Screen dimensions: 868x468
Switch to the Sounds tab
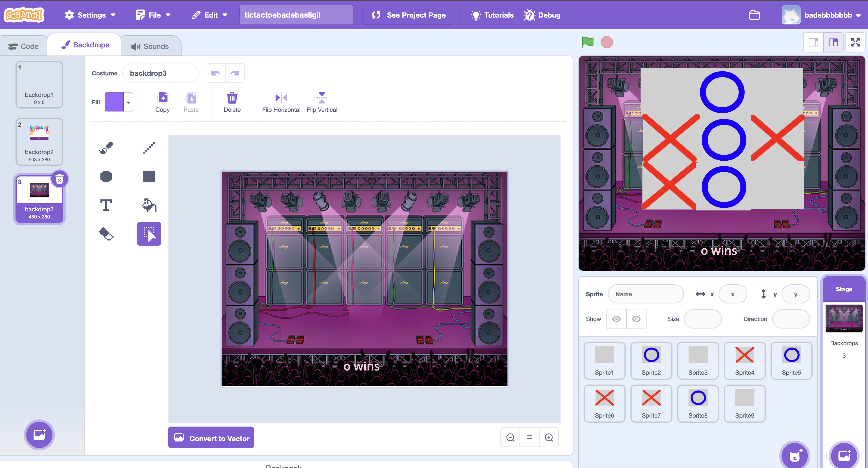[150, 46]
